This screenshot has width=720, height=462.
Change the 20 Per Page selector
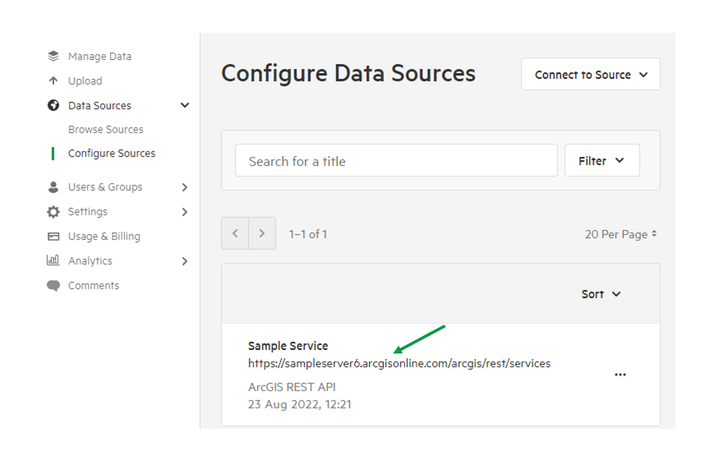tap(620, 234)
